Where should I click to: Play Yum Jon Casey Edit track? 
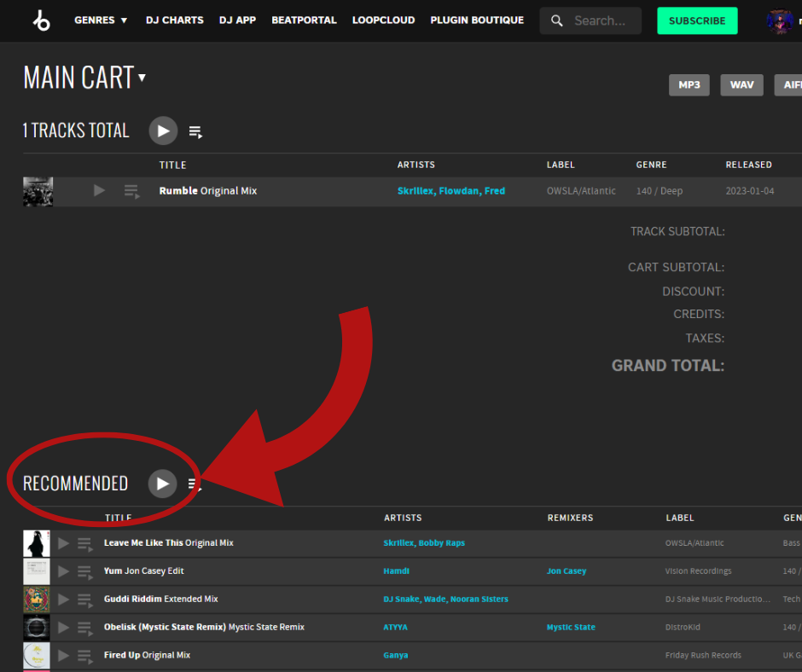point(63,571)
